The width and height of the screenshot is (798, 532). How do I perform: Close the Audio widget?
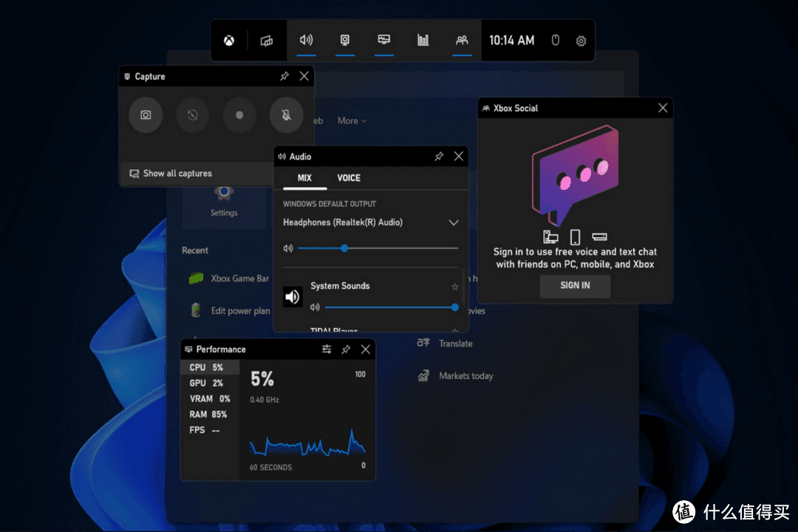(x=459, y=157)
